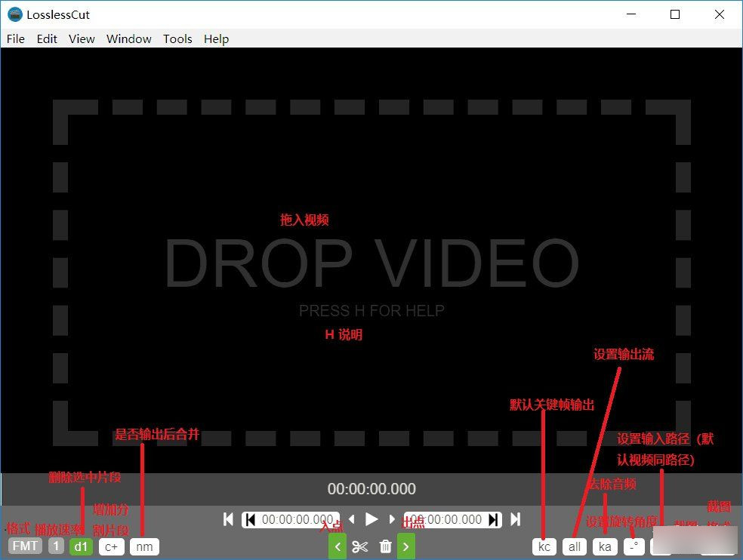Open the Edit menu

coord(47,38)
